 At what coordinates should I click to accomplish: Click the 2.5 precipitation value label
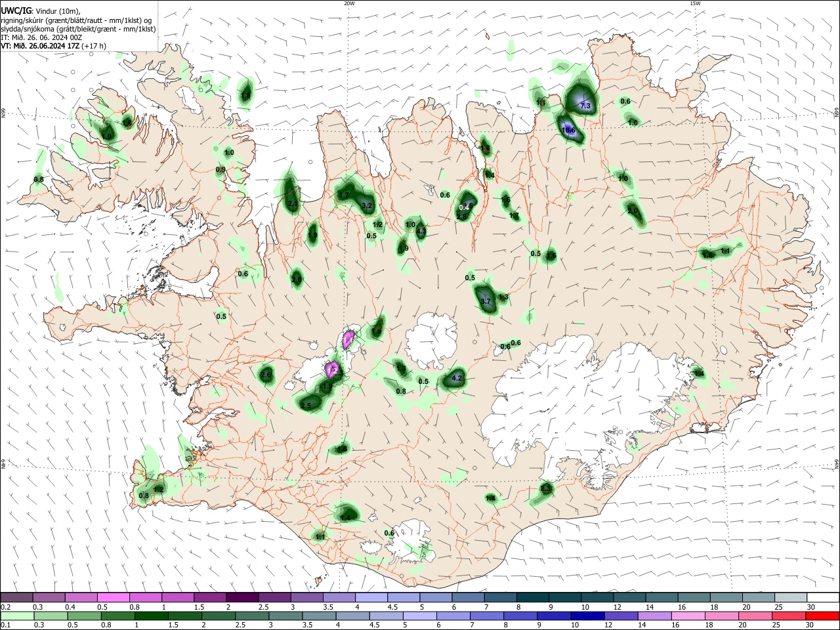306,406
